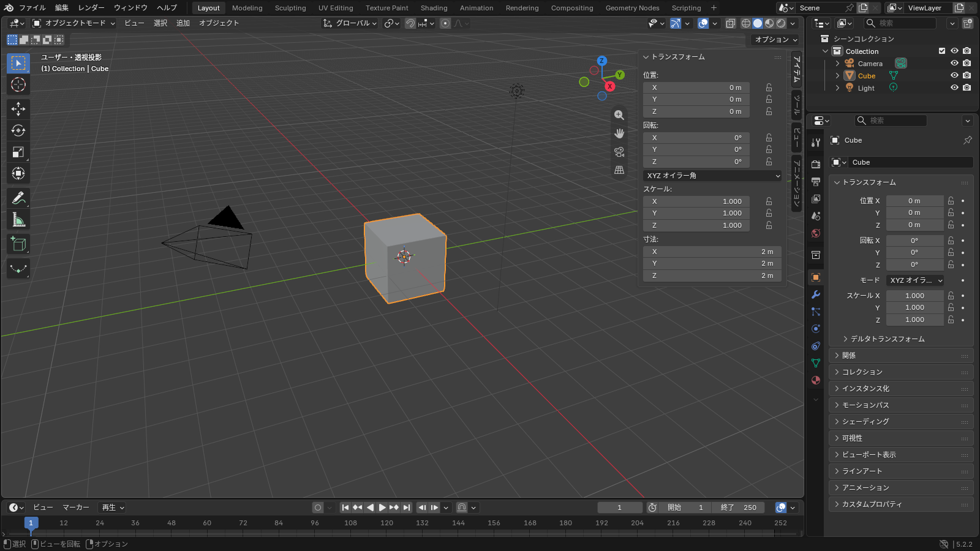Expand the Visibility (可視性) panel
The height and width of the screenshot is (551, 980).
(x=900, y=438)
